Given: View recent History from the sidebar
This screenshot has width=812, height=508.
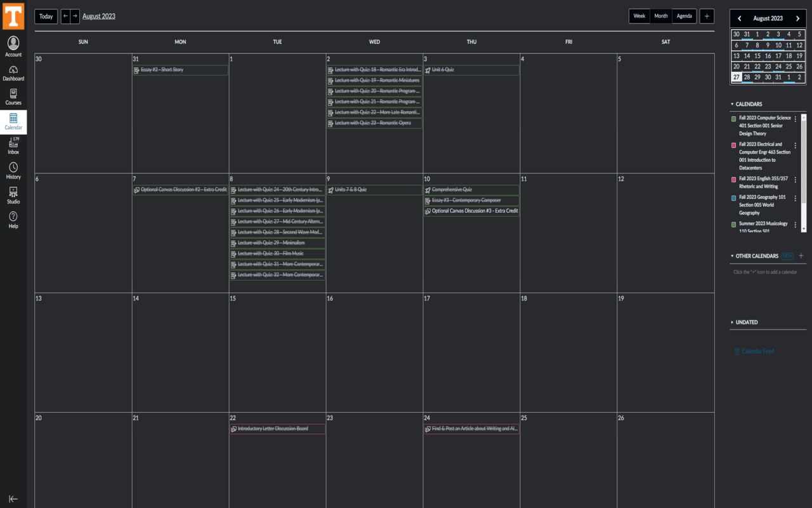Looking at the screenshot, I should (13, 170).
